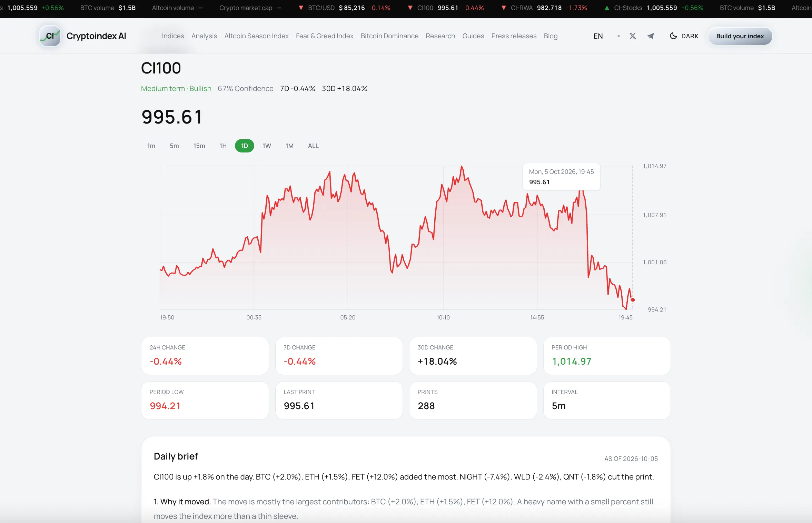Click the Daily brief heading

click(x=176, y=456)
